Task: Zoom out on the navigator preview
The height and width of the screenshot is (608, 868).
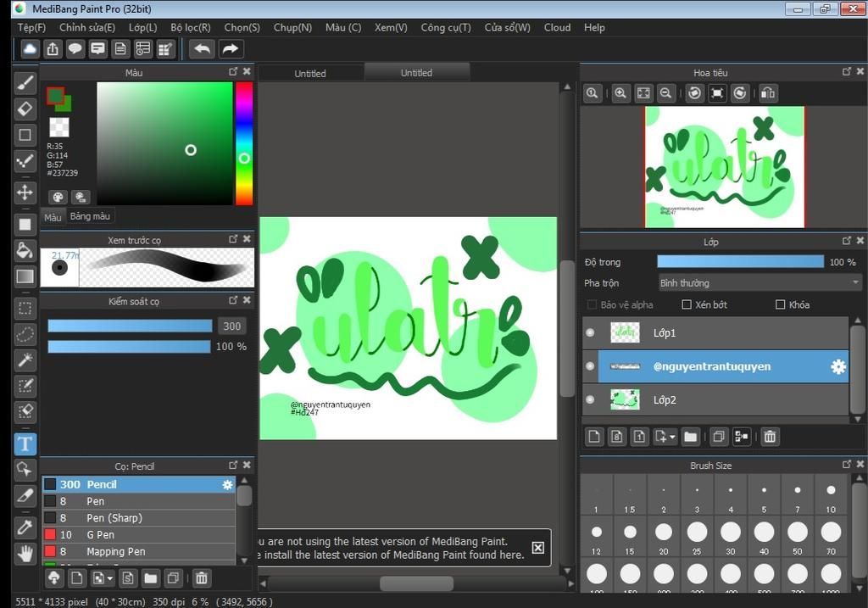Action: coord(666,93)
